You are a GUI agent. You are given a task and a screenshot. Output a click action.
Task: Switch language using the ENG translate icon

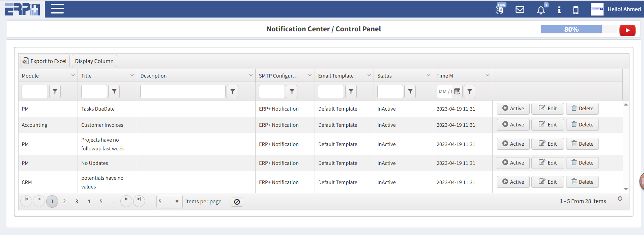point(500,9)
